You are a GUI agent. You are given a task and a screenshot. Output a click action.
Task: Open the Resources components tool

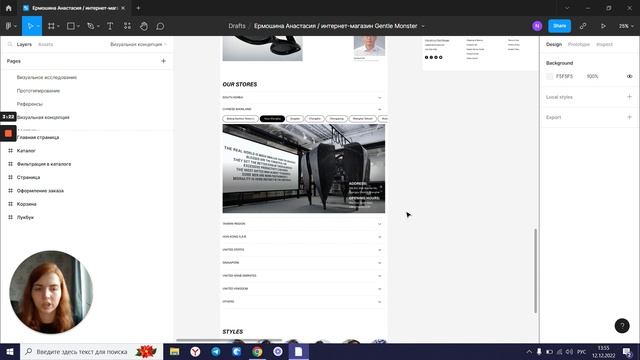[x=127, y=26]
